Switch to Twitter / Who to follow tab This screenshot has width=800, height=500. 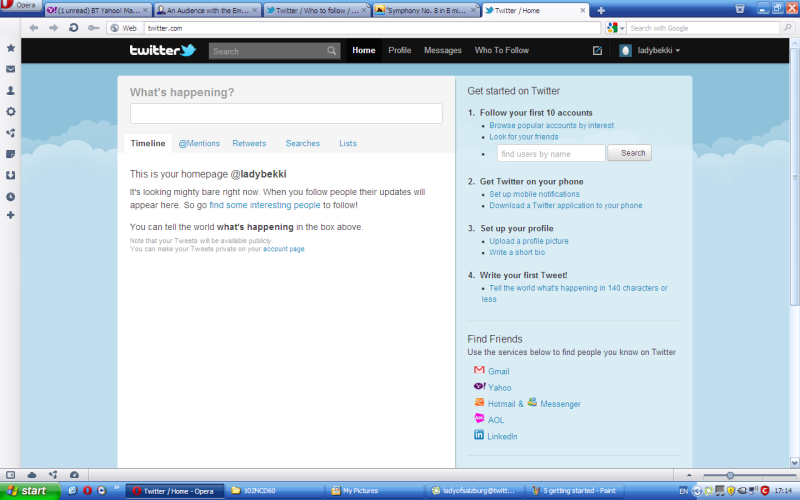[316, 10]
